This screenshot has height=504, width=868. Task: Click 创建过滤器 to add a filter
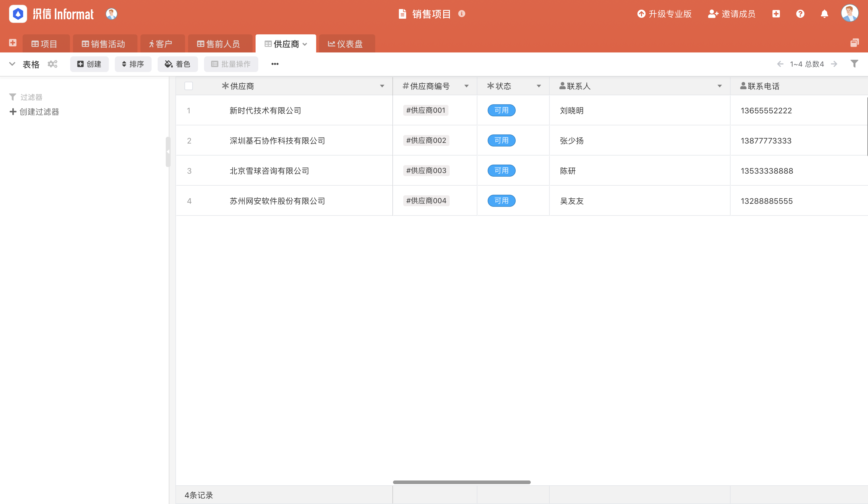(34, 112)
